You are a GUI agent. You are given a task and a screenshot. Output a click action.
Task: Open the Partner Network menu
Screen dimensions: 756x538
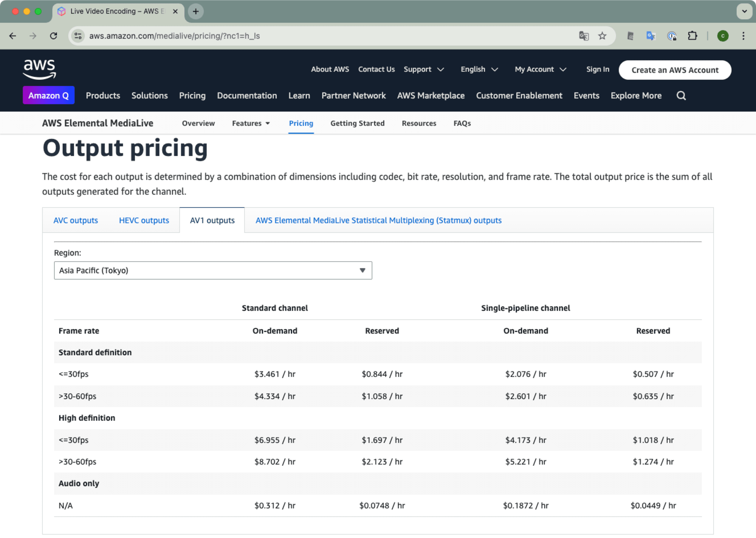[x=353, y=96]
